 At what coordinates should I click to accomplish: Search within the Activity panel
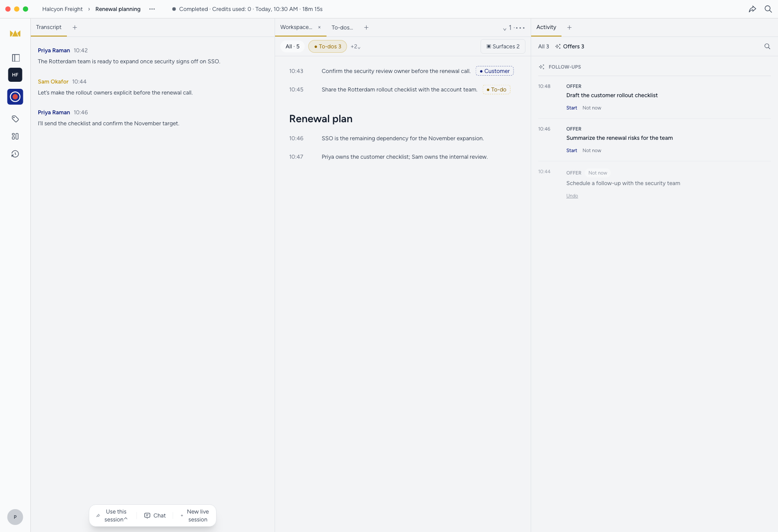point(767,46)
